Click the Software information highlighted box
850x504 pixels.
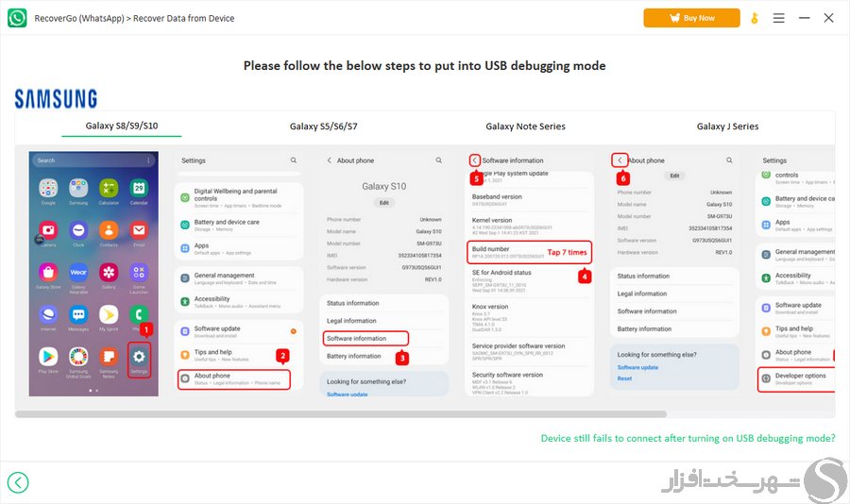click(365, 338)
